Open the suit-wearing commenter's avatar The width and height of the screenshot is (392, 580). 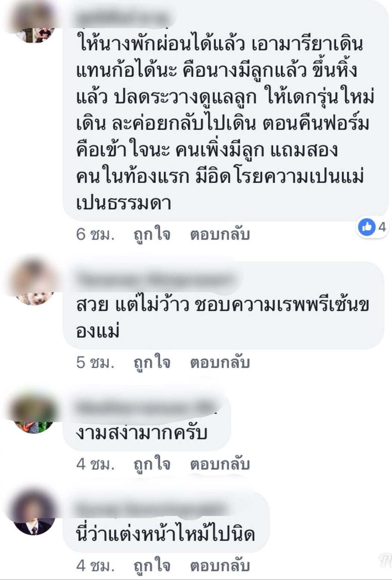(x=34, y=514)
